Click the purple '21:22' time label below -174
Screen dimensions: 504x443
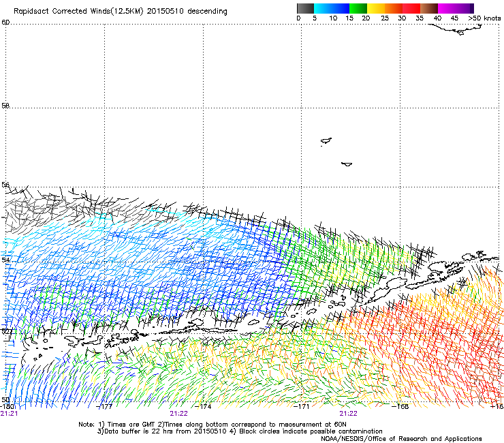click(x=178, y=414)
